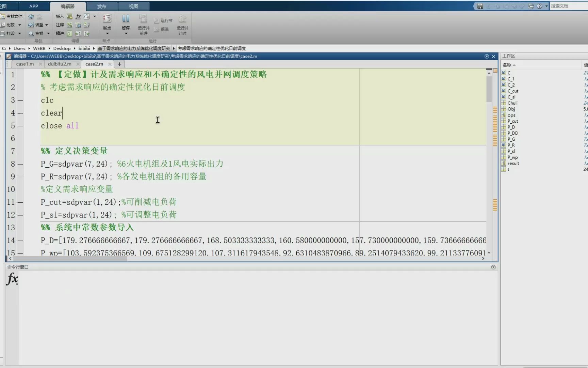This screenshot has width=588, height=368.
Task: Click the comment percent (%) icon
Action: (x=69, y=25)
